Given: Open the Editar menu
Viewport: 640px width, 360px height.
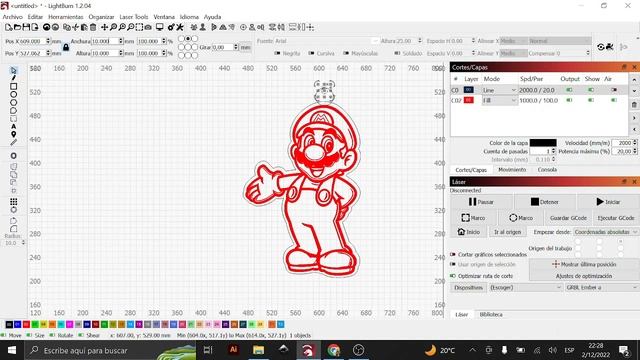Looking at the screenshot, I should click(x=35, y=17).
